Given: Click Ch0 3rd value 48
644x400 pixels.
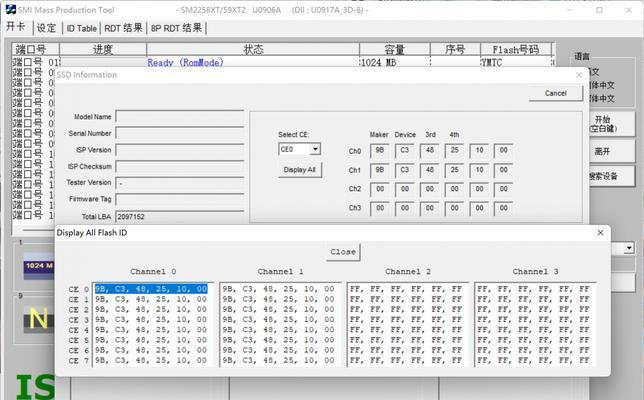Looking at the screenshot, I should pos(430,150).
